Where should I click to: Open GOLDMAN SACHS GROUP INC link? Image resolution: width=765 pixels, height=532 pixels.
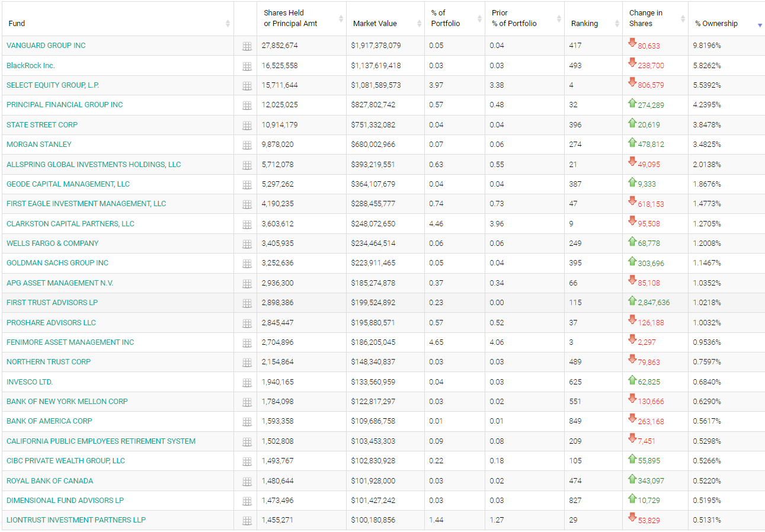pos(57,263)
